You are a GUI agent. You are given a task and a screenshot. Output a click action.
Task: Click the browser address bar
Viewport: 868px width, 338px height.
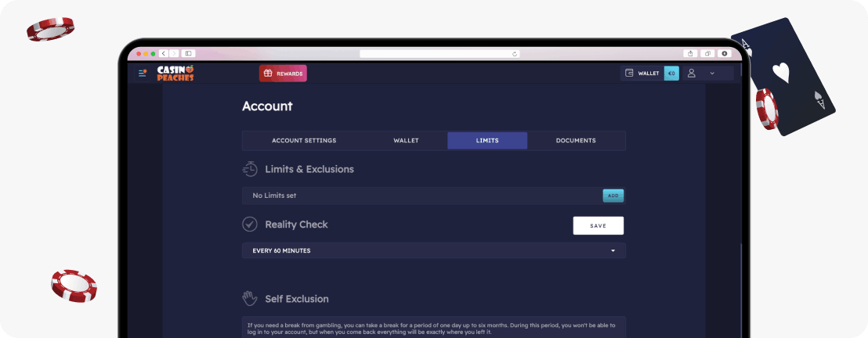click(440, 54)
